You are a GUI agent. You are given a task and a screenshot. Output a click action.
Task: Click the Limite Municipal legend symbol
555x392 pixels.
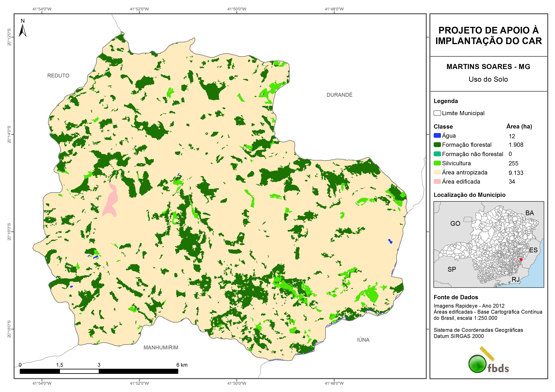(437, 113)
